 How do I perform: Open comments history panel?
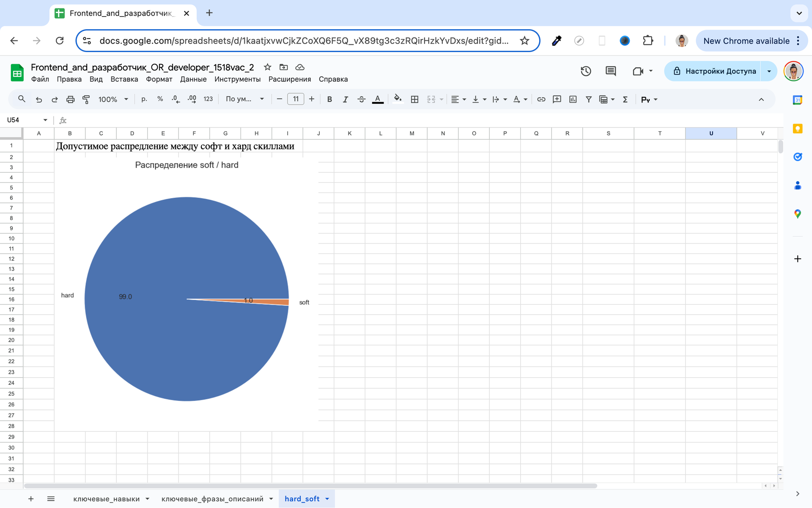click(611, 71)
